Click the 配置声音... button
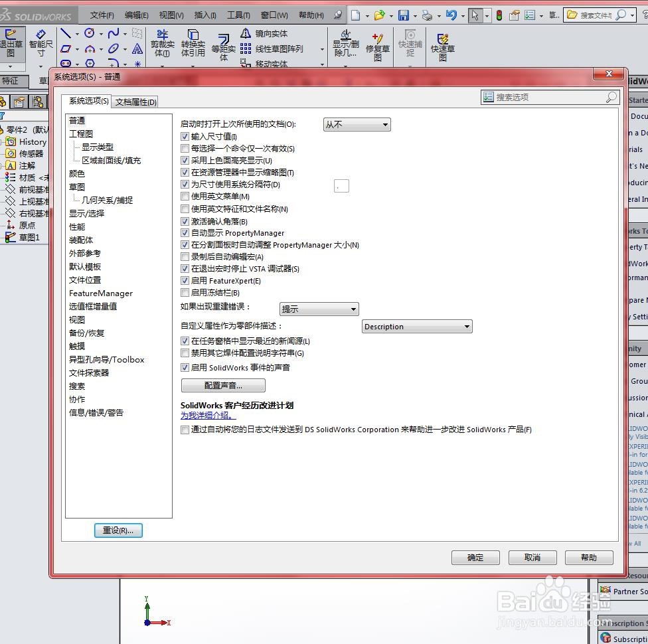The height and width of the screenshot is (644, 648). 223,386
